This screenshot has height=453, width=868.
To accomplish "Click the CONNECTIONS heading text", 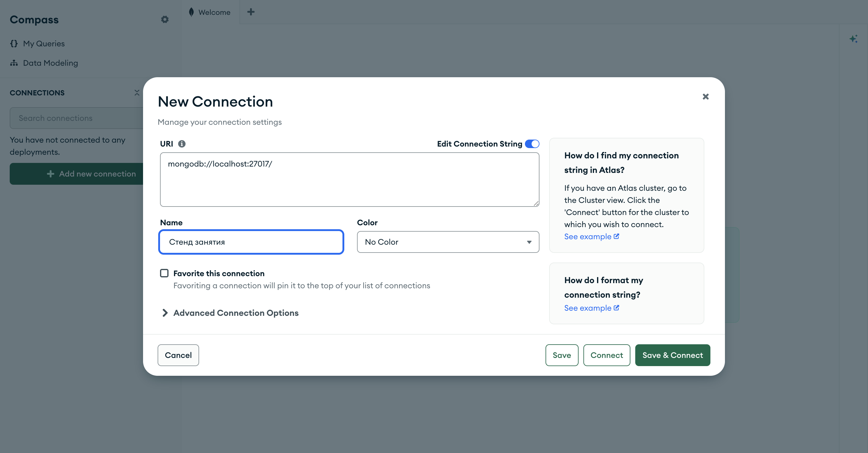I will point(37,93).
